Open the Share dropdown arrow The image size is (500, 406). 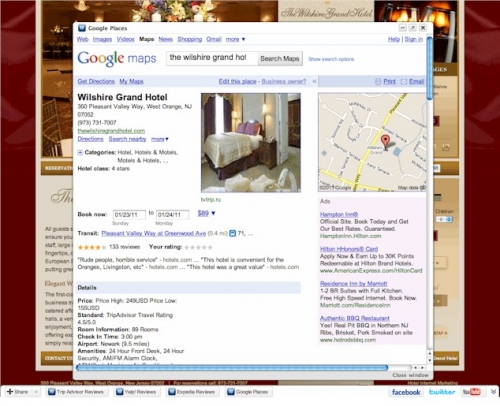coord(36,392)
